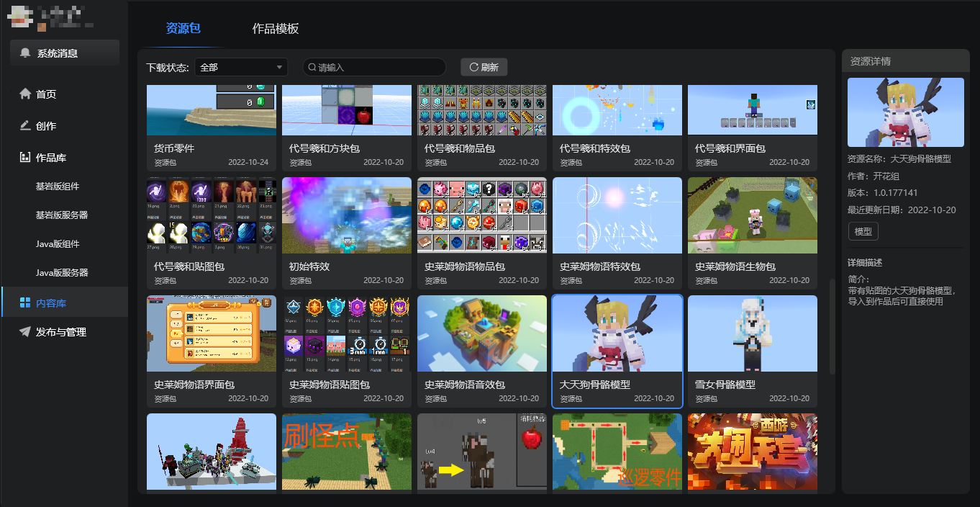This screenshot has height=507, width=980.
Task: Click the 版本：1.0.177141 line
Action: [x=883, y=193]
